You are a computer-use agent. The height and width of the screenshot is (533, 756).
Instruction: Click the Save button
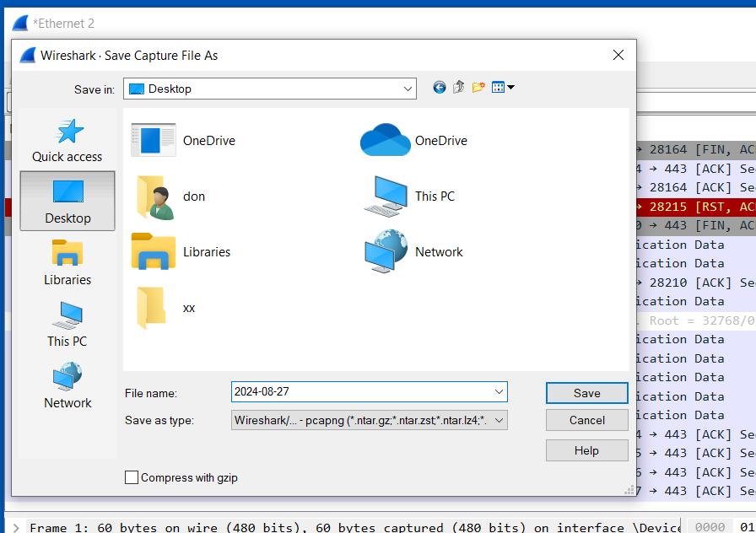tap(586, 393)
